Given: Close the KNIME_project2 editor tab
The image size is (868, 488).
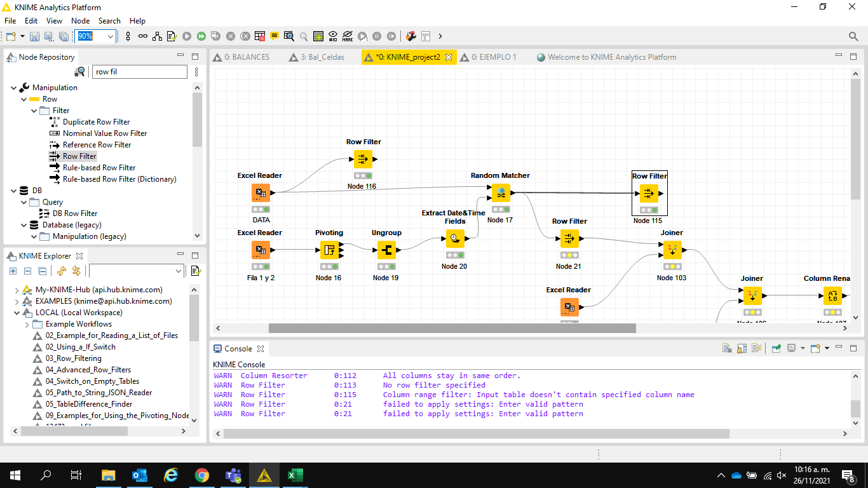Looking at the screenshot, I should 448,57.
